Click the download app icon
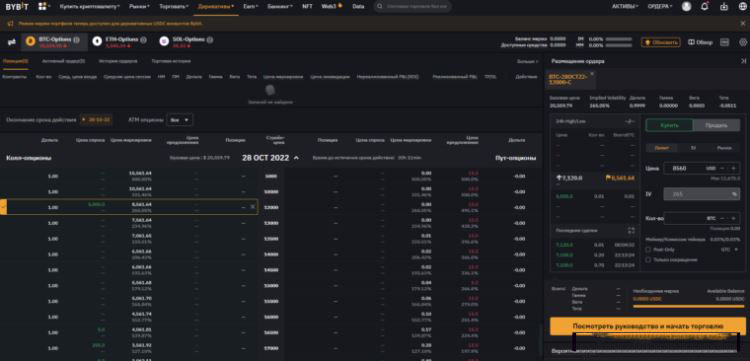The height and width of the screenshot is (361, 750). 724,7
